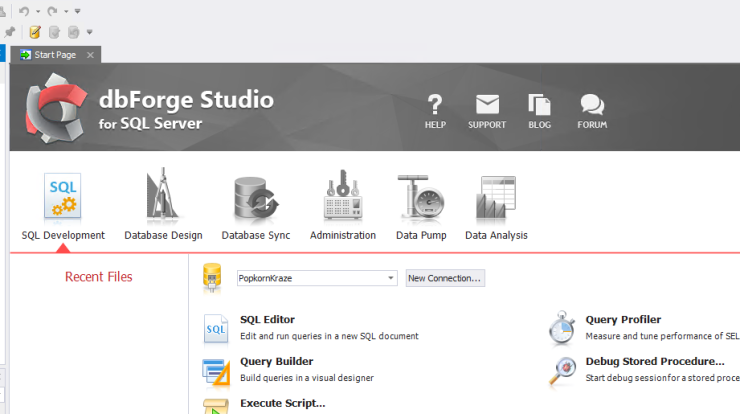Screen dimensions: 740x414
Task: Click the Execute Script icon
Action: [216, 406]
